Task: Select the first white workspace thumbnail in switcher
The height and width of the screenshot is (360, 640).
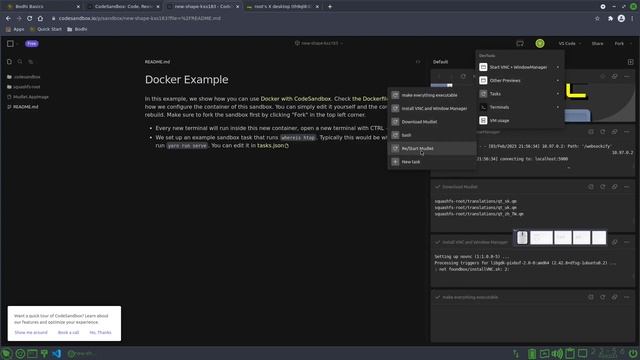Action: 541,238
